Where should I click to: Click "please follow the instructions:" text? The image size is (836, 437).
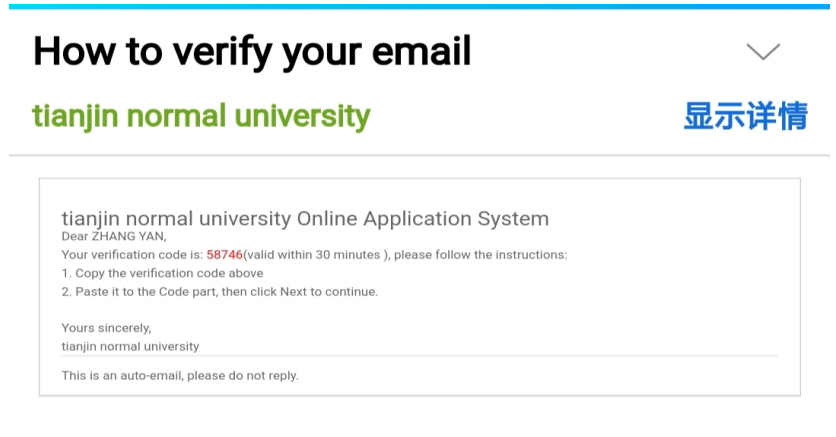tap(480, 255)
